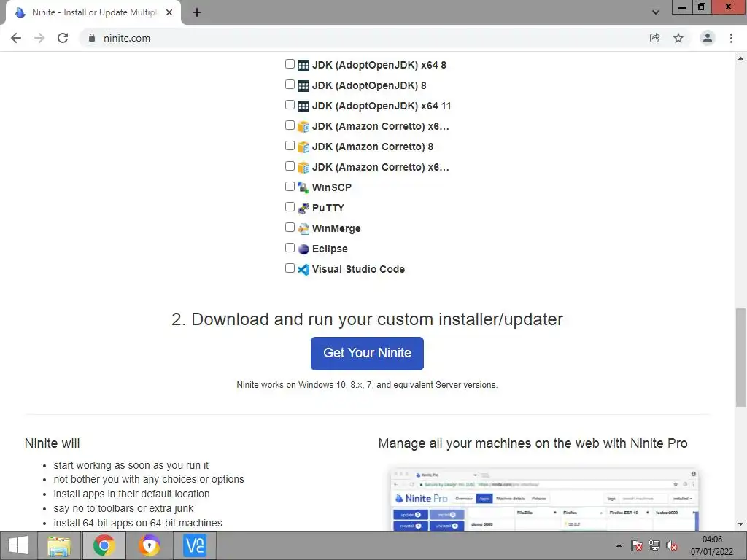Click 'Ninite works on Windows 10' note
The height and width of the screenshot is (560, 747).
367,385
